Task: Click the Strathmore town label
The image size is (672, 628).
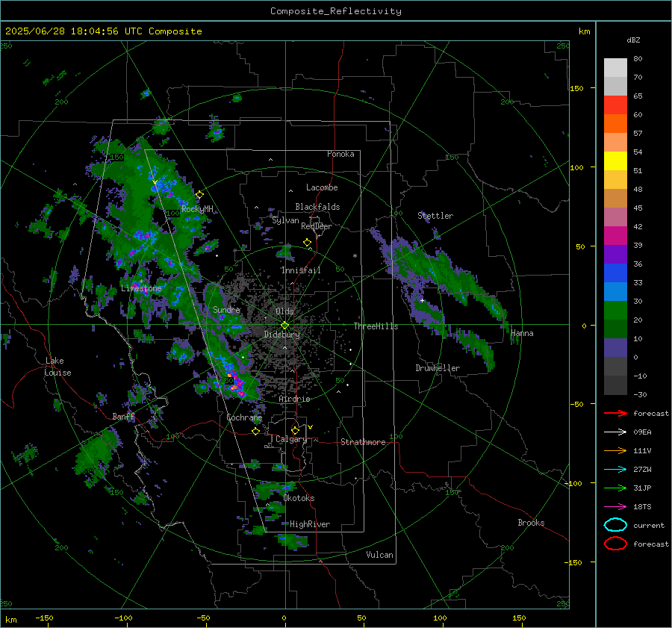Action: pyautogui.click(x=363, y=442)
